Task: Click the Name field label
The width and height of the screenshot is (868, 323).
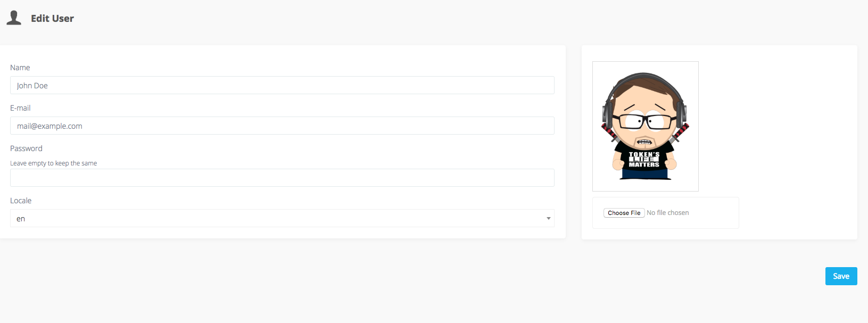Action: pyautogui.click(x=20, y=68)
